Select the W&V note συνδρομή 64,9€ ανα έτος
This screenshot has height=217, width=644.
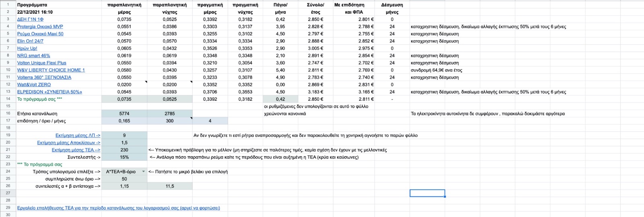[x=436, y=70]
